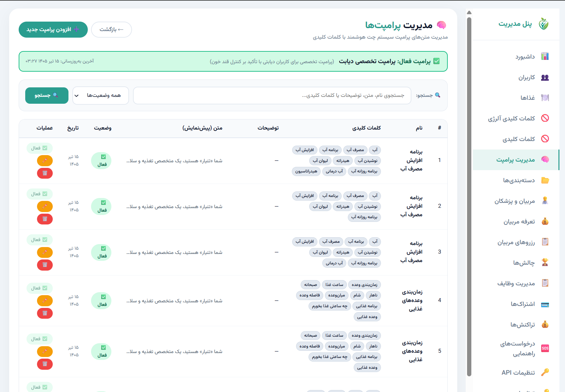Focus the prompt search text field
The image size is (565, 392).
272,96
